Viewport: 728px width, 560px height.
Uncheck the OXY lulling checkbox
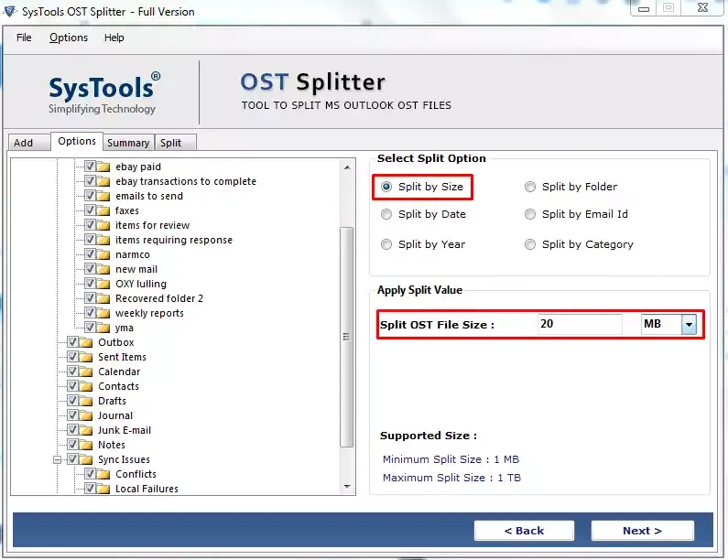point(90,283)
